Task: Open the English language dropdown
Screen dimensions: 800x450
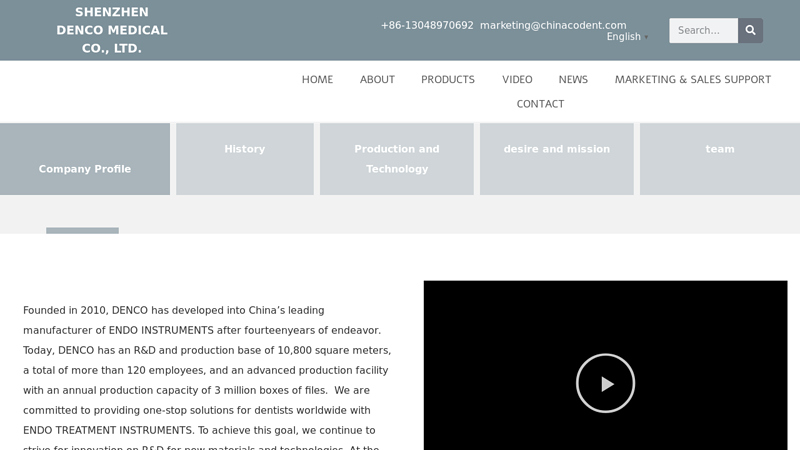Action: (x=627, y=37)
